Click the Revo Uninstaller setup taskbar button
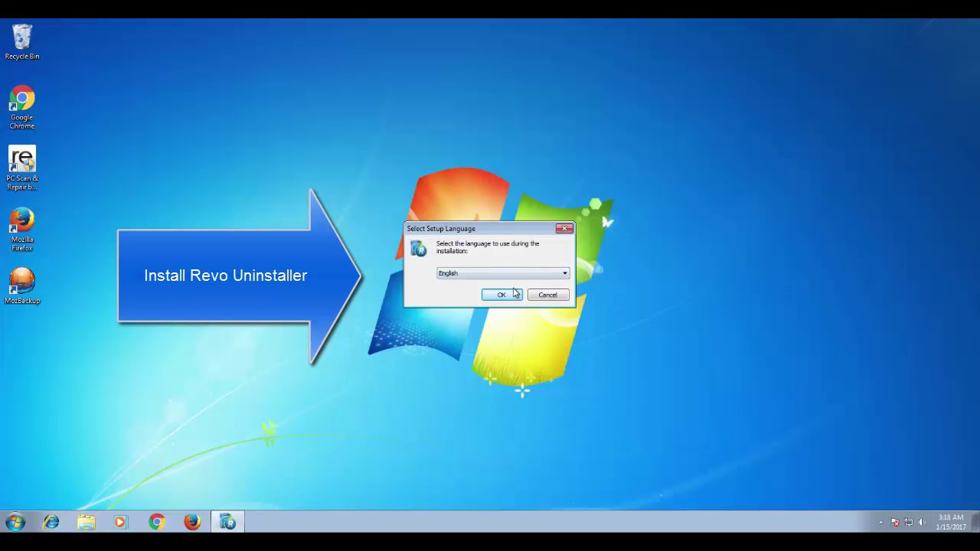 point(227,522)
